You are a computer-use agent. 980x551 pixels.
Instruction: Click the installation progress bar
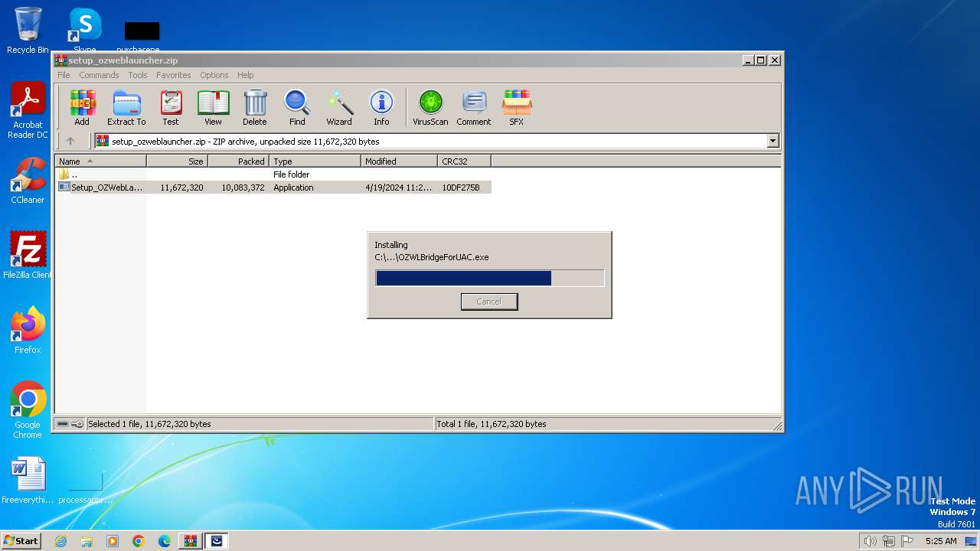click(x=490, y=278)
